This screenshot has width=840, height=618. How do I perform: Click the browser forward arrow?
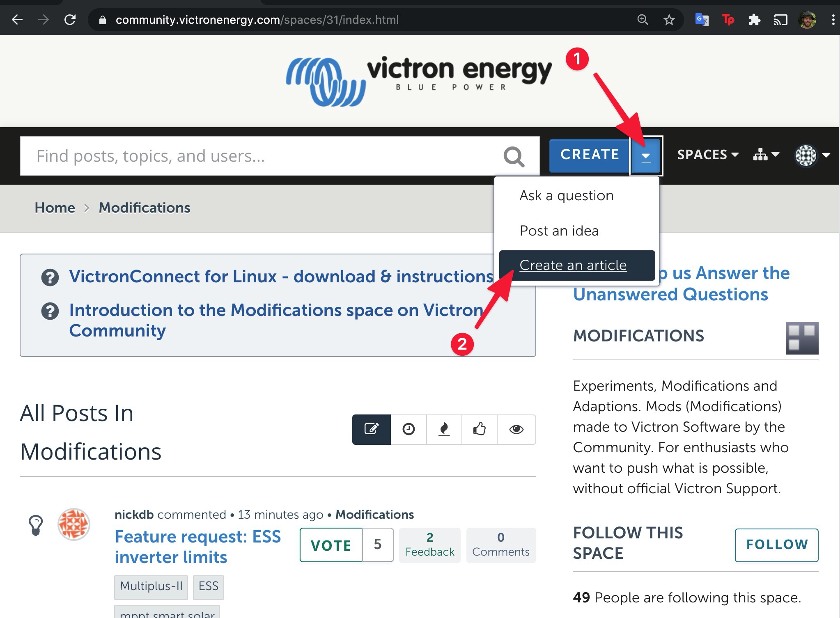[43, 20]
